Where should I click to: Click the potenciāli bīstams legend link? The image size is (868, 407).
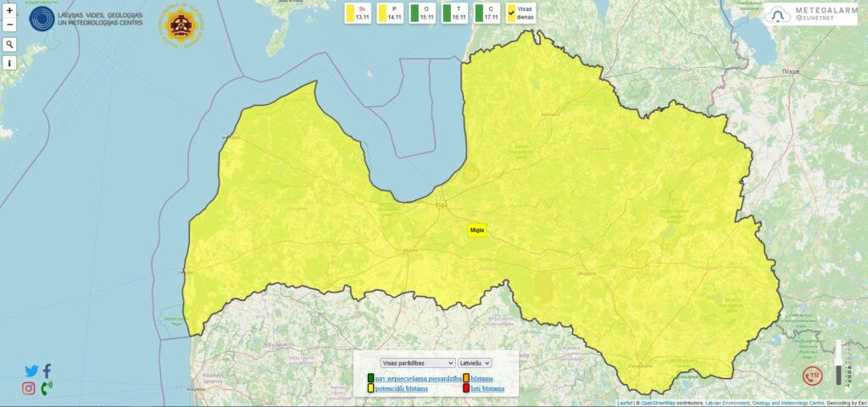pyautogui.click(x=401, y=388)
